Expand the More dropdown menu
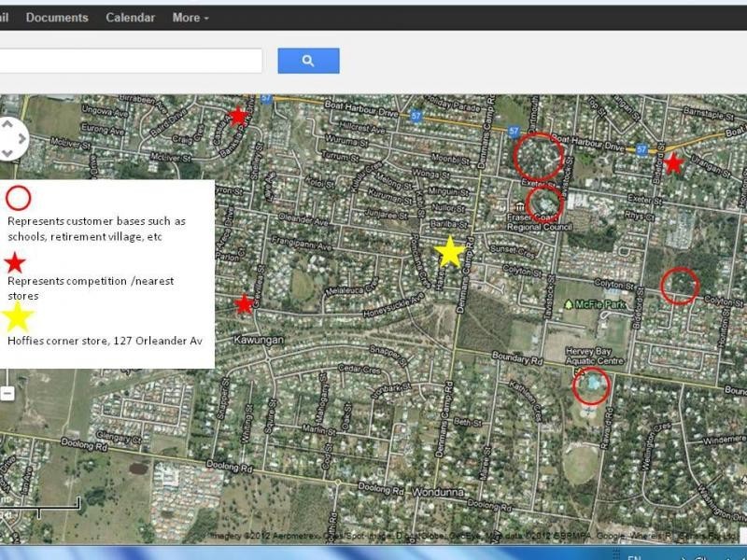The image size is (747, 560). 190,18
